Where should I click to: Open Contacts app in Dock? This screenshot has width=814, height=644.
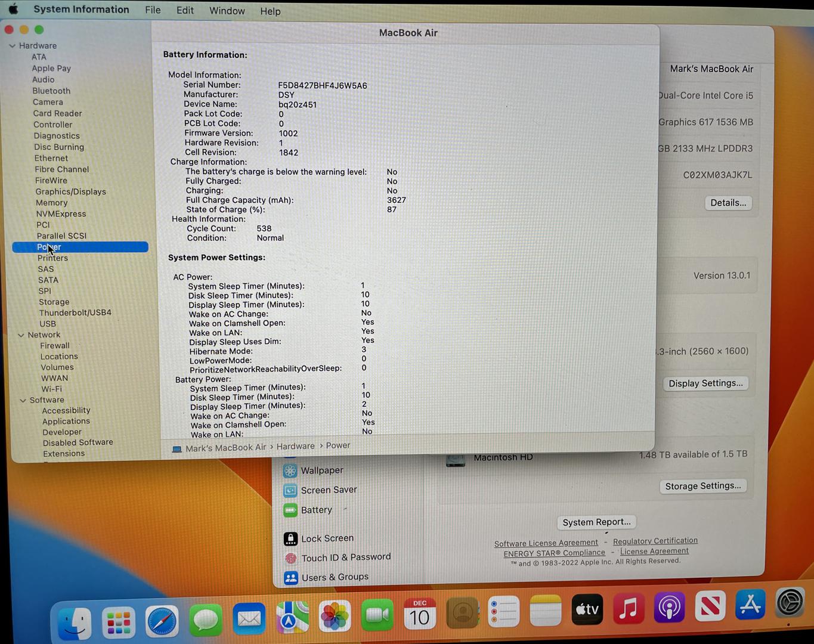point(462,613)
